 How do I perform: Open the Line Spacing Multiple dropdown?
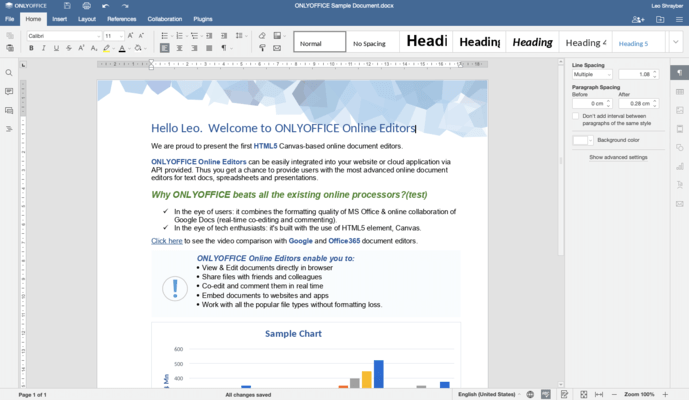pos(592,74)
